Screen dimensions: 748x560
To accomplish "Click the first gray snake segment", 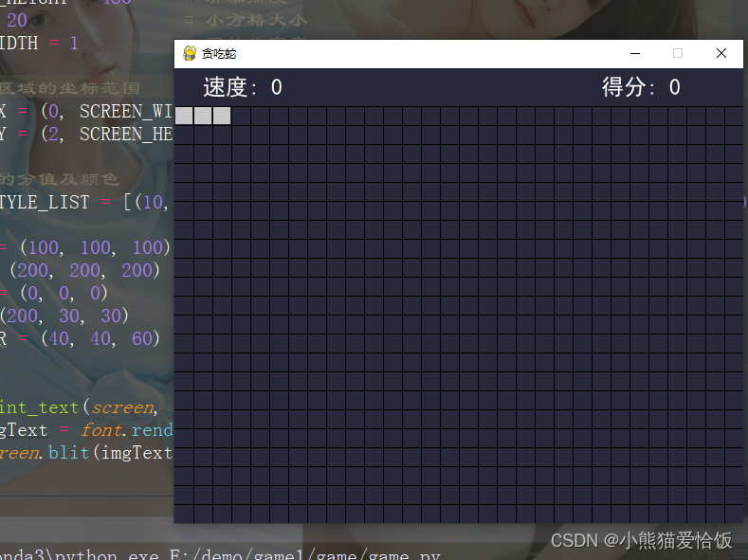I will coord(184,116).
